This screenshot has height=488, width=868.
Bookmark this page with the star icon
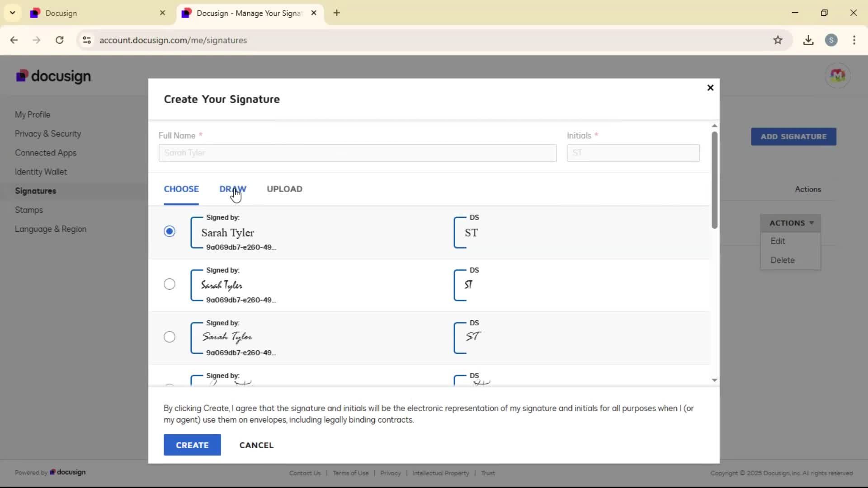pos(778,40)
